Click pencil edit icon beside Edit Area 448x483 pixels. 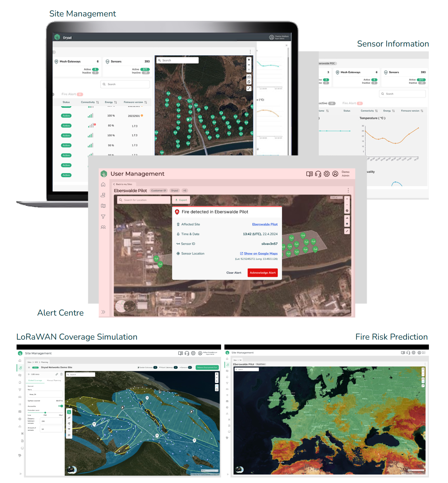(x=57, y=374)
